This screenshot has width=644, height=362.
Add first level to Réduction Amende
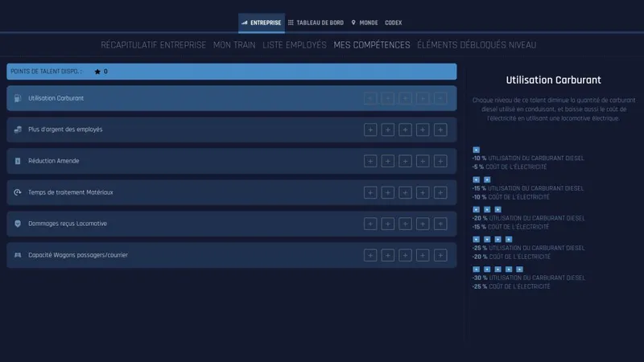(370, 161)
